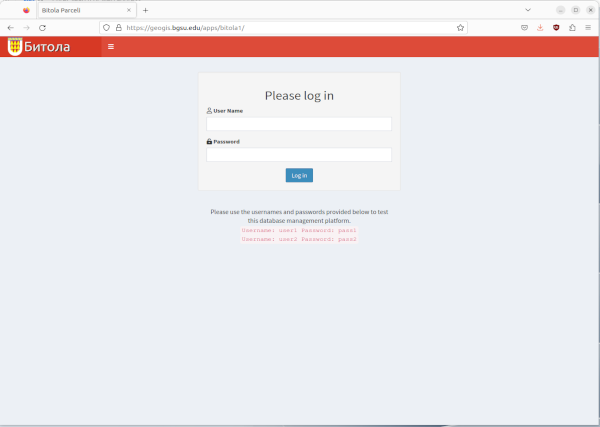Click the Битола coat of arms logo

14,47
